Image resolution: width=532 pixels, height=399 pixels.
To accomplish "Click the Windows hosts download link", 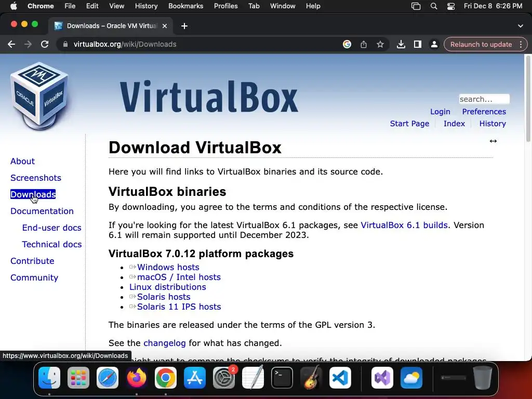I will coord(168,267).
